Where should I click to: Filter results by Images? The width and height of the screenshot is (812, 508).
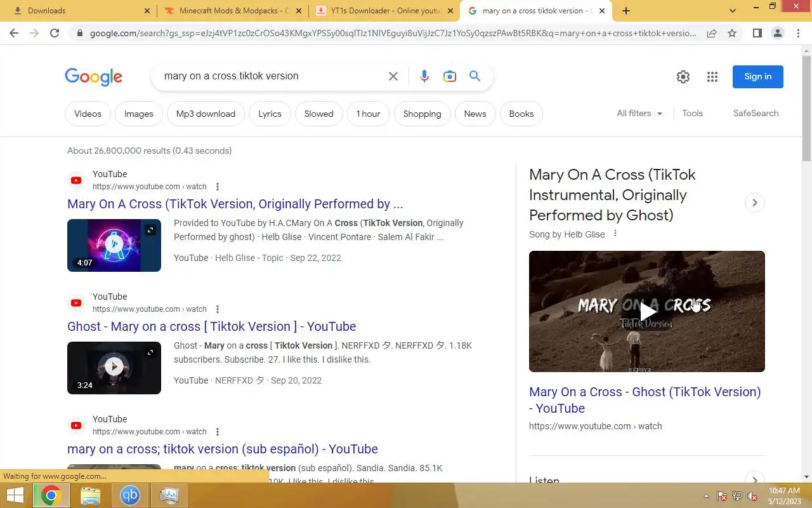point(139,114)
